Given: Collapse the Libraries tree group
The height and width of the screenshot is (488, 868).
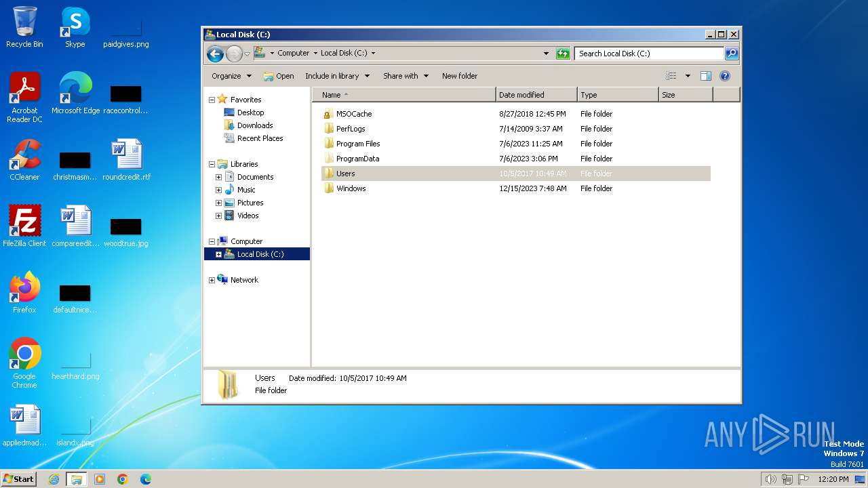Looking at the screenshot, I should pyautogui.click(x=212, y=164).
